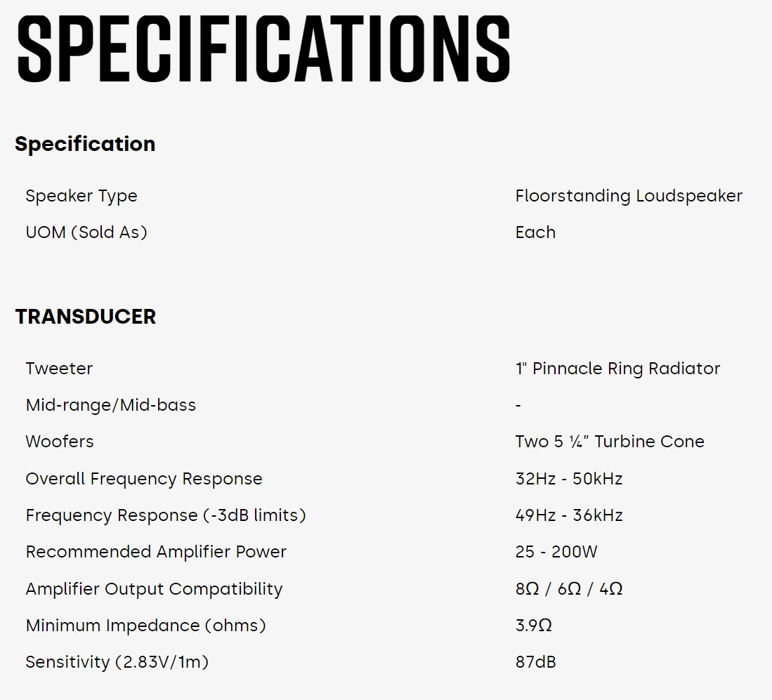The height and width of the screenshot is (700, 772).
Task: Select the Each value text
Action: (x=535, y=232)
